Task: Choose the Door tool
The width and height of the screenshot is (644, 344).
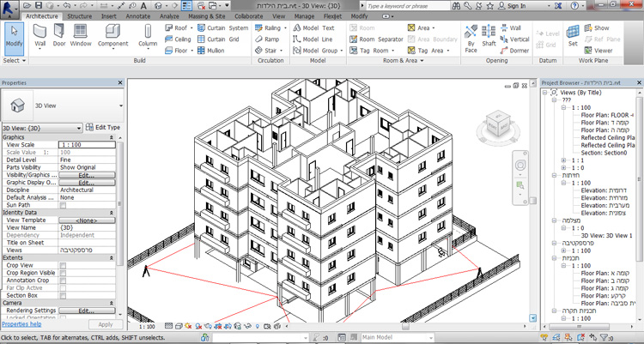Action: (x=59, y=35)
